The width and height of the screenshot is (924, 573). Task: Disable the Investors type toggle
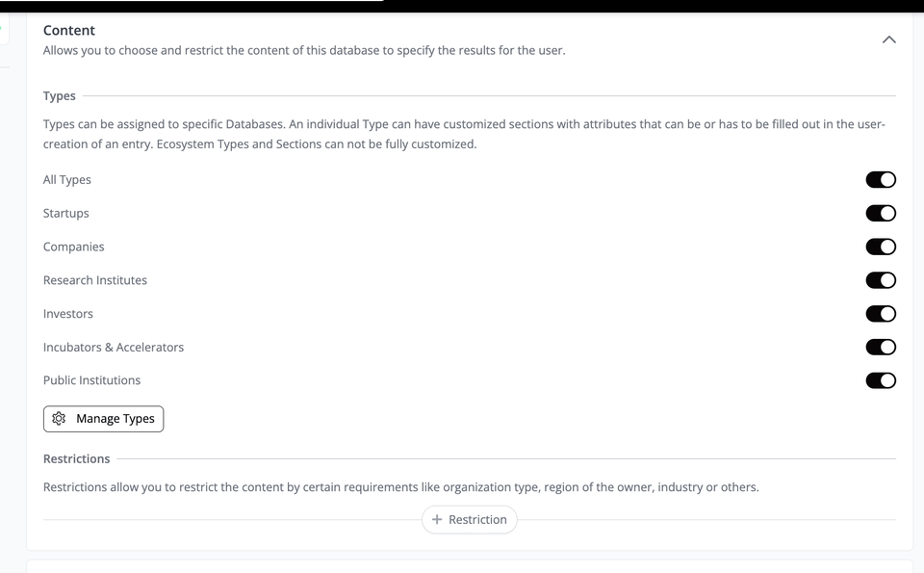[x=881, y=314]
